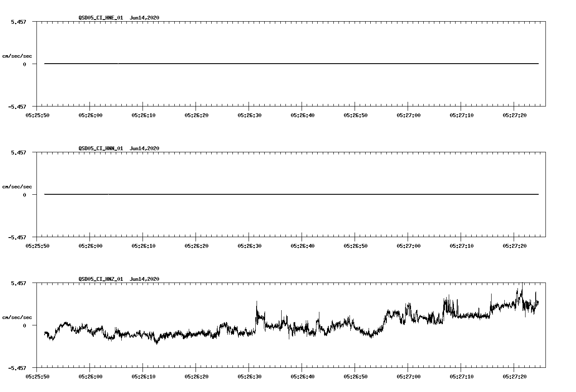
Task: Click the flat HNN trace line
Action: click(x=291, y=194)
